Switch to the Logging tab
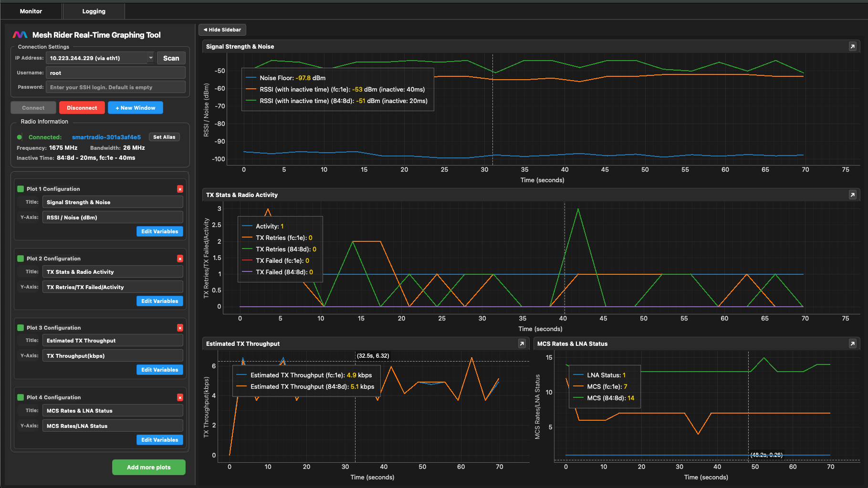Viewport: 868px width, 488px height. [x=93, y=11]
